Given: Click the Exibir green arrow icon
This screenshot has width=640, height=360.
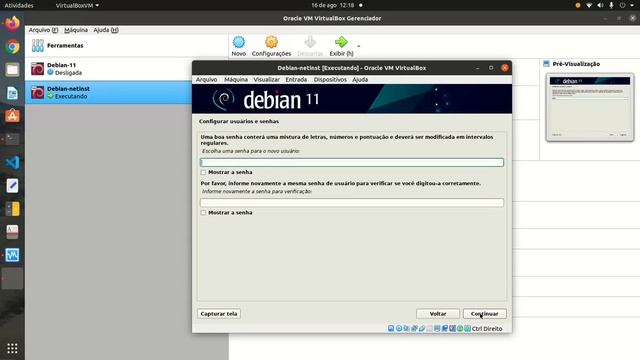Looking at the screenshot, I should coord(341,42).
